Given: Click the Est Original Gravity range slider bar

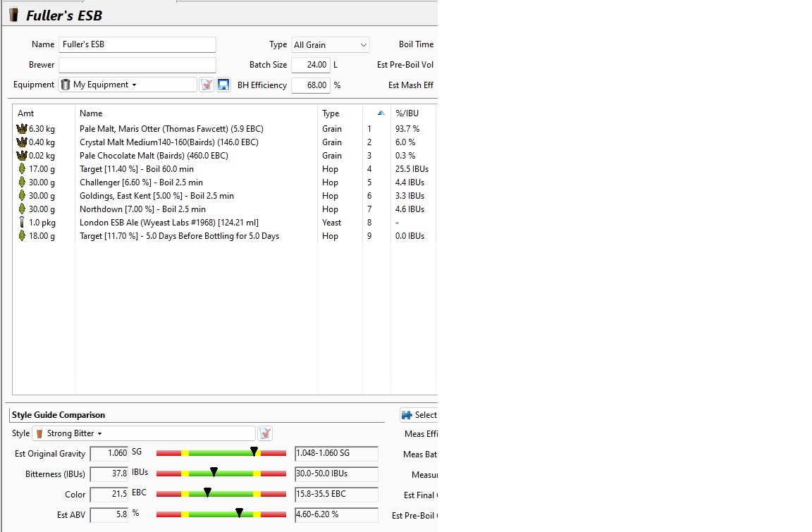Looking at the screenshot, I should pyautogui.click(x=221, y=454).
